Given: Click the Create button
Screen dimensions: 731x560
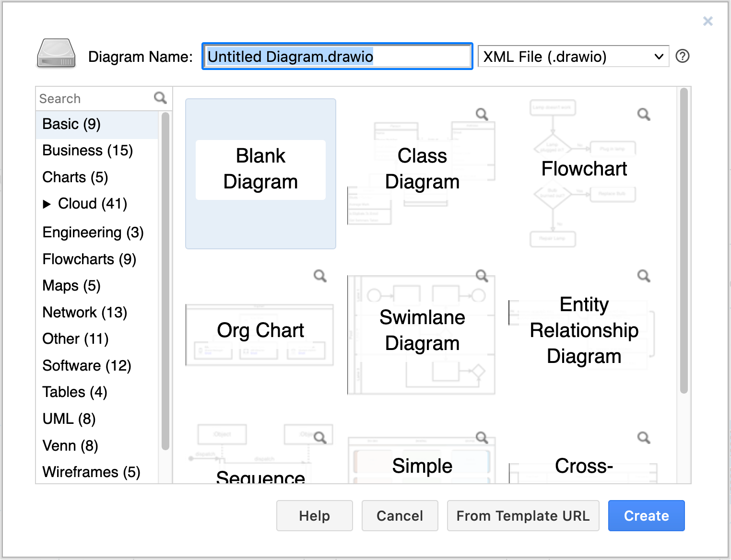Looking at the screenshot, I should [x=646, y=515].
